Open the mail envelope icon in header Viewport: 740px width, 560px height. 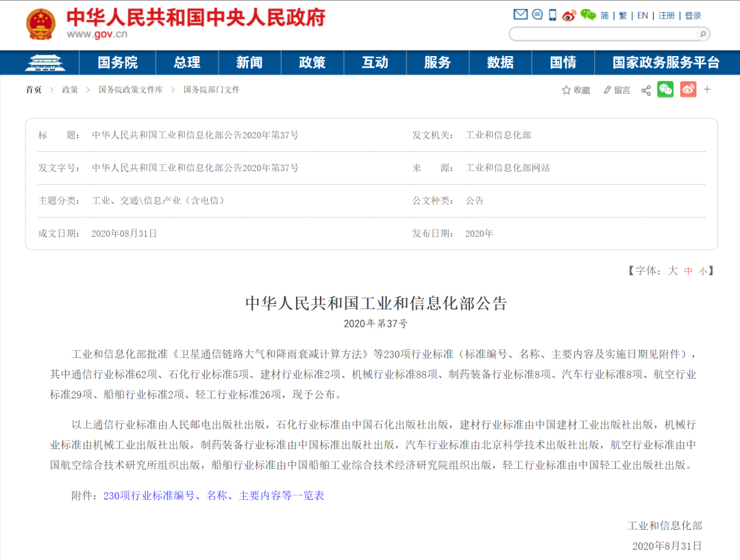[x=520, y=14]
